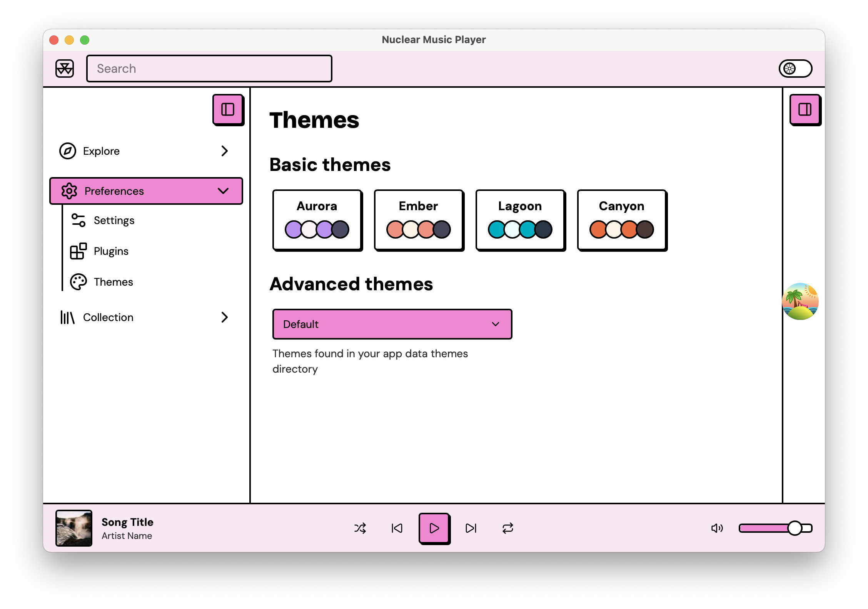Click Canyon's dark brown color swatch

(646, 229)
